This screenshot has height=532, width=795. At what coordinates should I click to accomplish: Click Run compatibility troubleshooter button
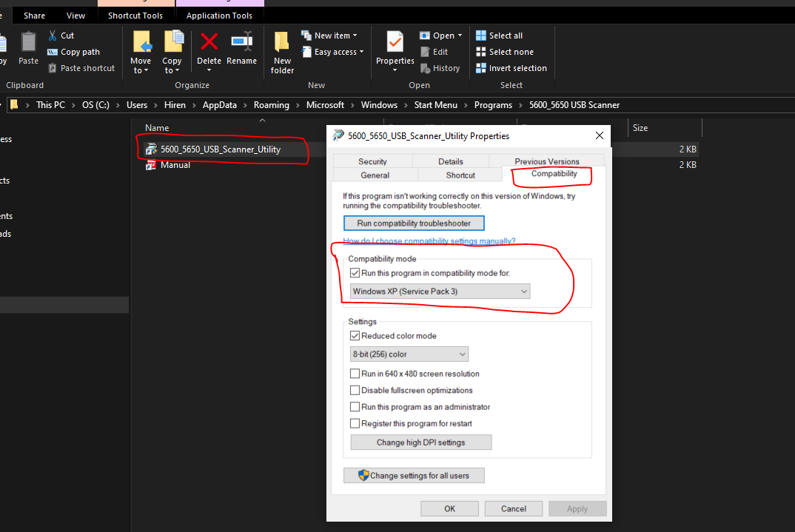tap(414, 223)
